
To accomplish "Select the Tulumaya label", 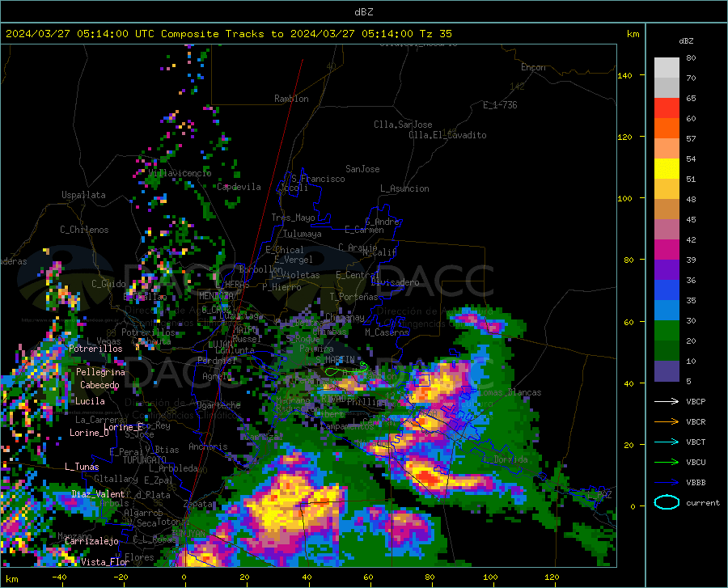I will (x=303, y=234).
